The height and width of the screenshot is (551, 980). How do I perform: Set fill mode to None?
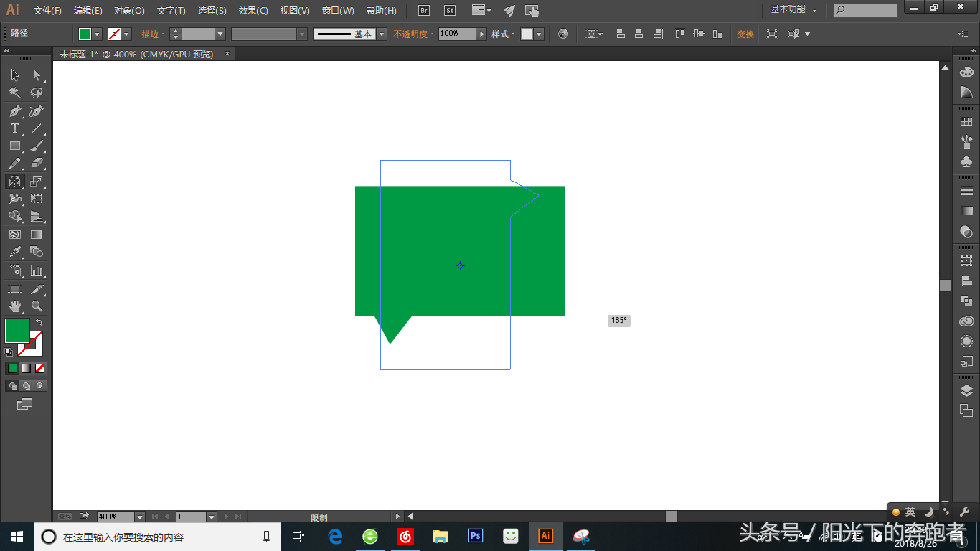tap(40, 369)
